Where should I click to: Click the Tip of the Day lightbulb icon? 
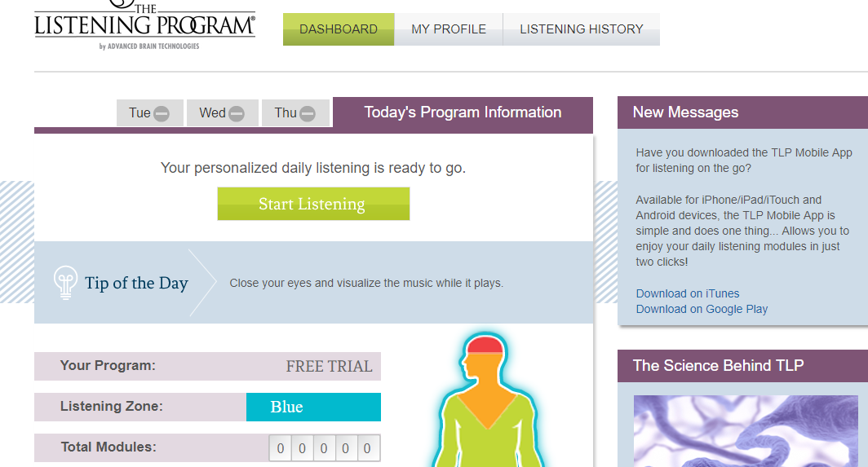(x=65, y=282)
